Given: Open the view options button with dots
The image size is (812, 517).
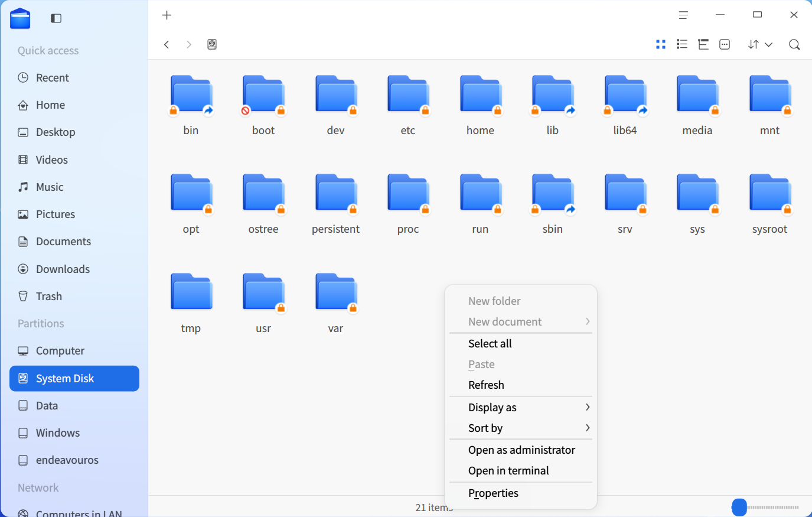Looking at the screenshot, I should (x=725, y=44).
